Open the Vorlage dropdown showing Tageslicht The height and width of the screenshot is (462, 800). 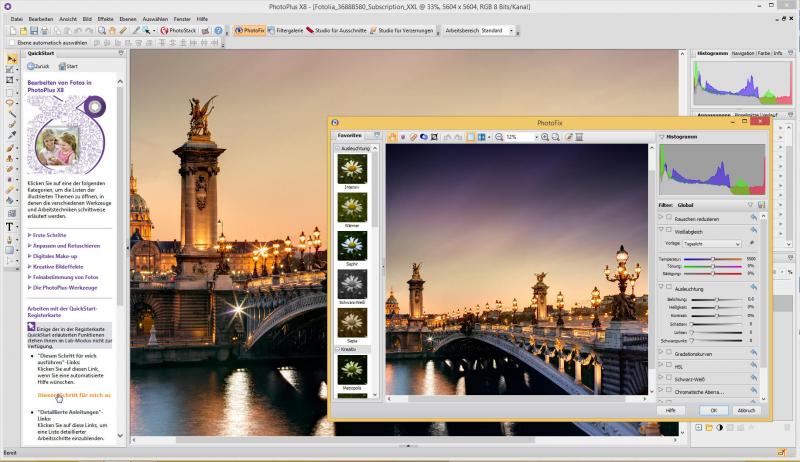point(710,243)
